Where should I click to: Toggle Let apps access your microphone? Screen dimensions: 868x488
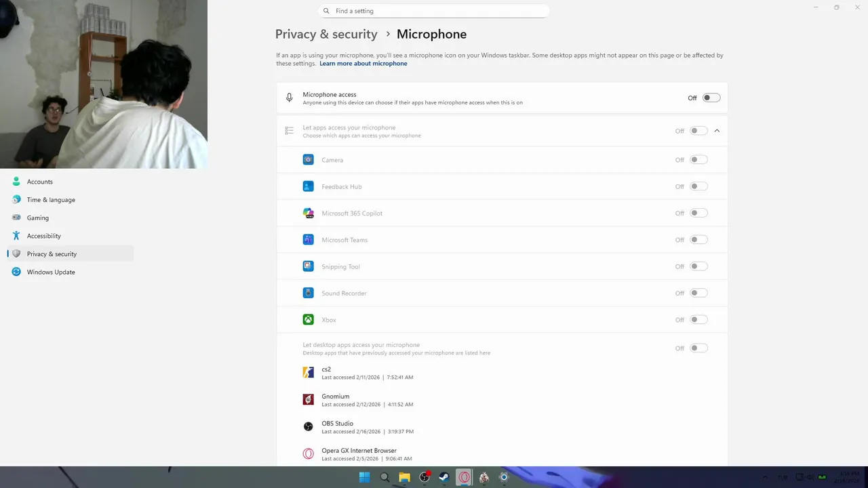698,131
